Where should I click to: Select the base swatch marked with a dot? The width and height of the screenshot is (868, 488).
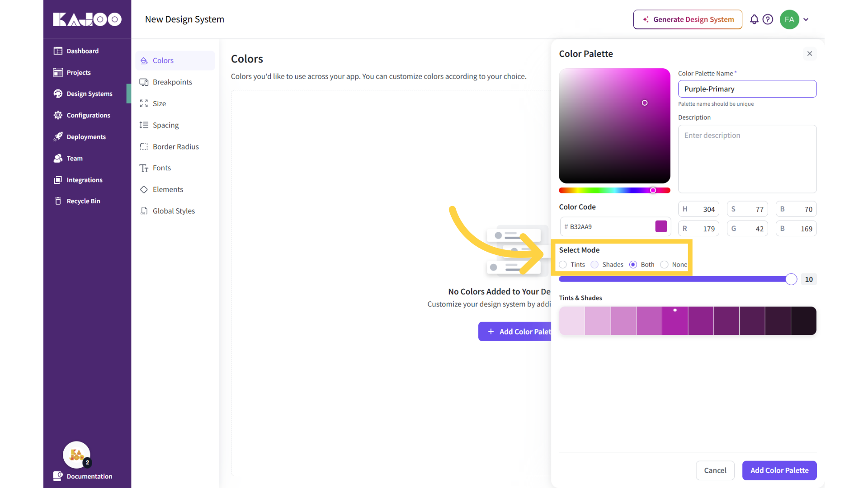pos(675,321)
